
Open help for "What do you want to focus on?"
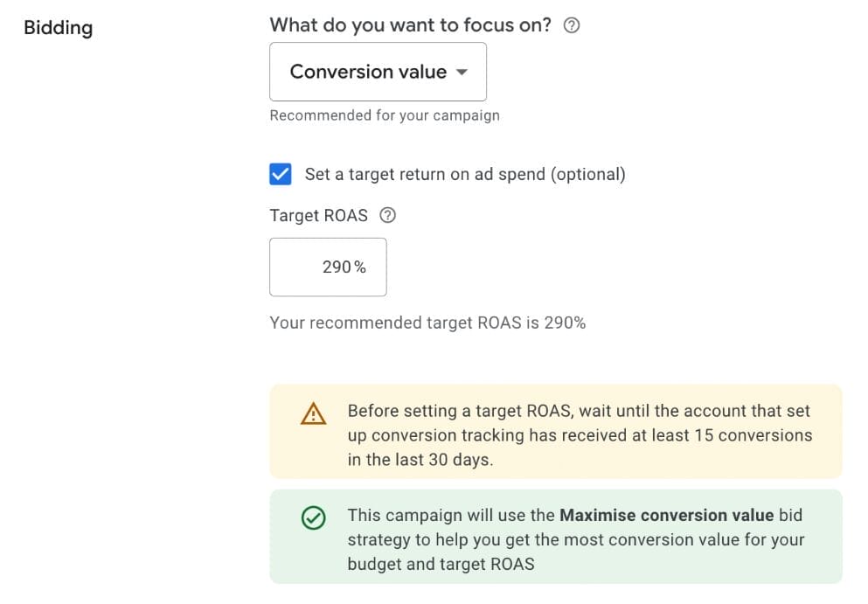pos(573,25)
